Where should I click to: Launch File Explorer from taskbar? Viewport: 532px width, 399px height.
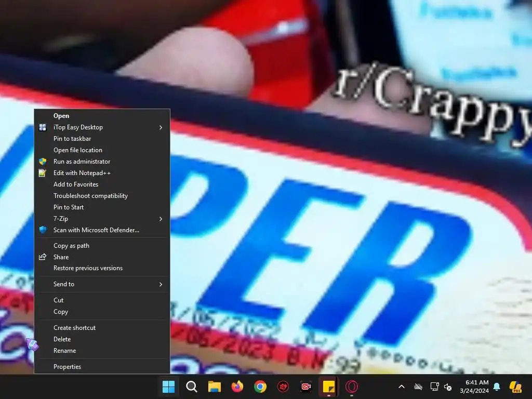(x=215, y=387)
